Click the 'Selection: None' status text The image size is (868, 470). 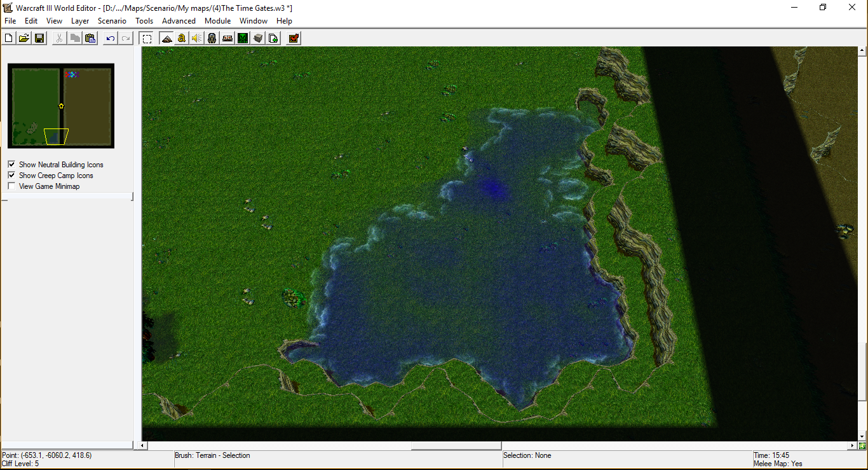[x=527, y=455]
